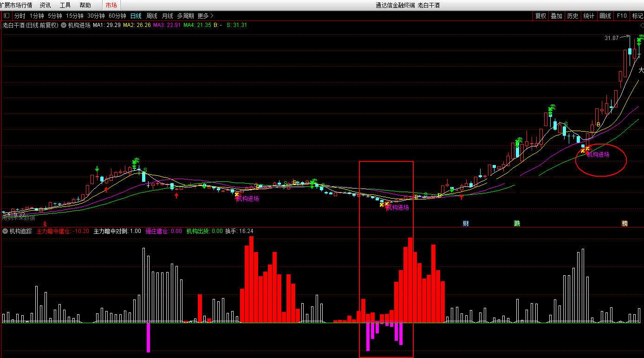The image size is (644, 358).
Task: Click the 31.87 high price label
Action: click(611, 38)
